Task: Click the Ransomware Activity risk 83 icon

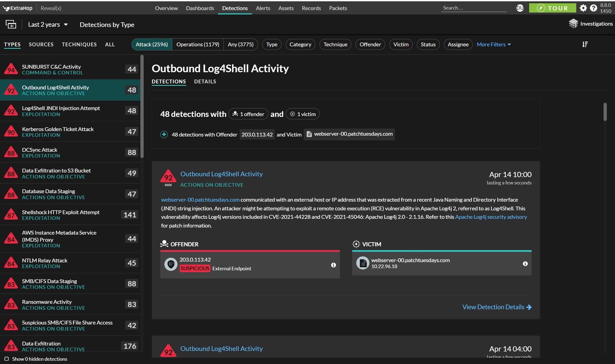Action: (11, 304)
